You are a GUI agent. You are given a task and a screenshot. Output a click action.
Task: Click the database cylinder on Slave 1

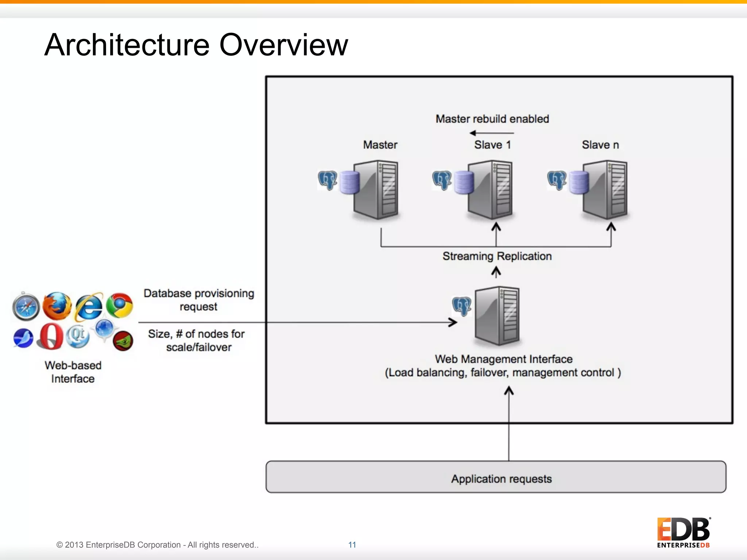click(x=464, y=182)
